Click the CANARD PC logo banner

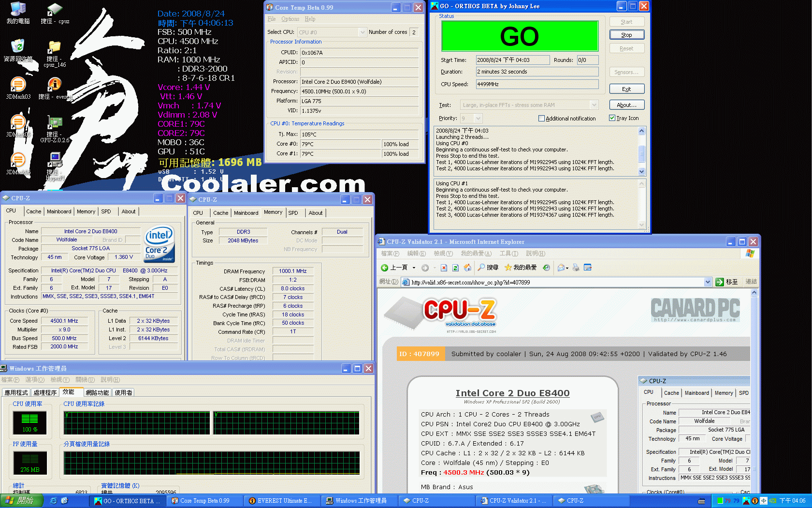point(695,310)
